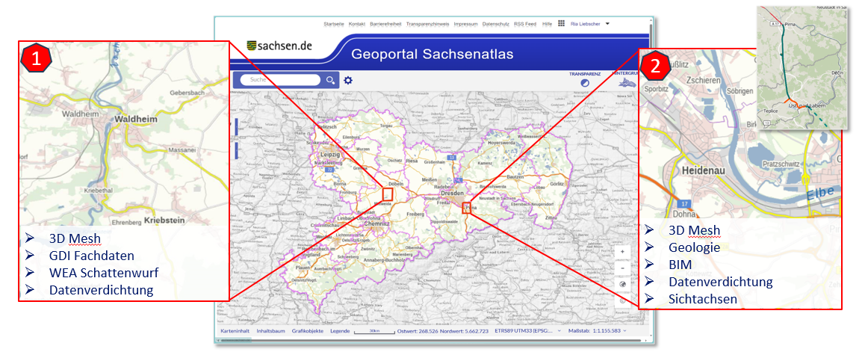Click the lower blue side panel handle

pos(236,150)
